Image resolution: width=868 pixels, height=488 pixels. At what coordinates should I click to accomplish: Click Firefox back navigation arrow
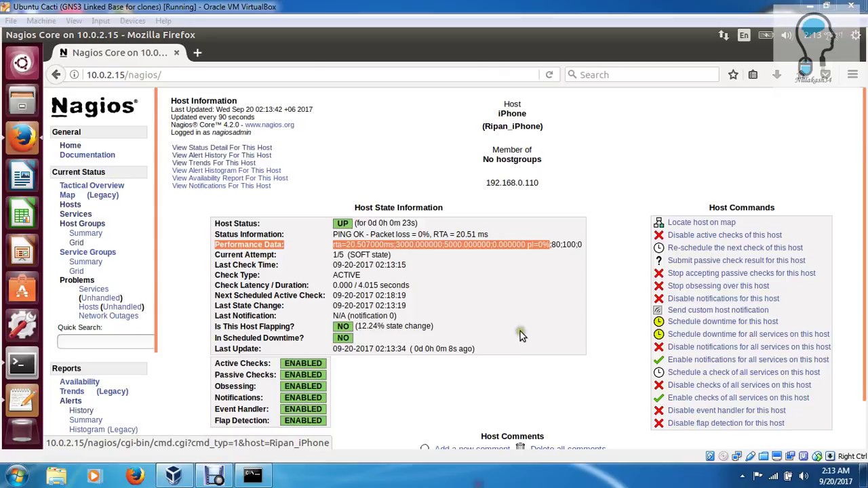point(56,75)
